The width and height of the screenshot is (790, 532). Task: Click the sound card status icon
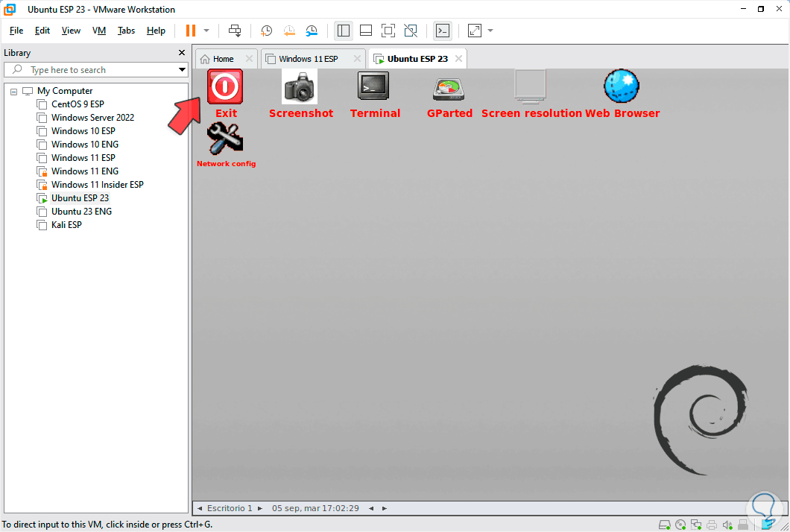[727, 525]
